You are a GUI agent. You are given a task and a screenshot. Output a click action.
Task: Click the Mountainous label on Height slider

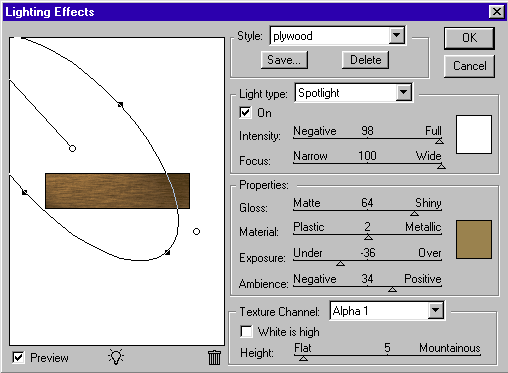coord(450,348)
